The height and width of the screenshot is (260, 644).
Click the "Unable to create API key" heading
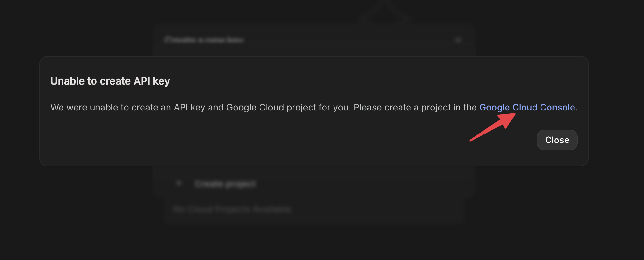coord(110,81)
